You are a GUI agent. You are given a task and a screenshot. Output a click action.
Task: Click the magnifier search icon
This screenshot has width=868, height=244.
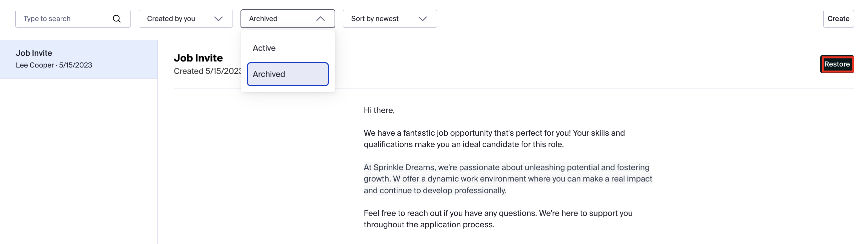(116, 19)
